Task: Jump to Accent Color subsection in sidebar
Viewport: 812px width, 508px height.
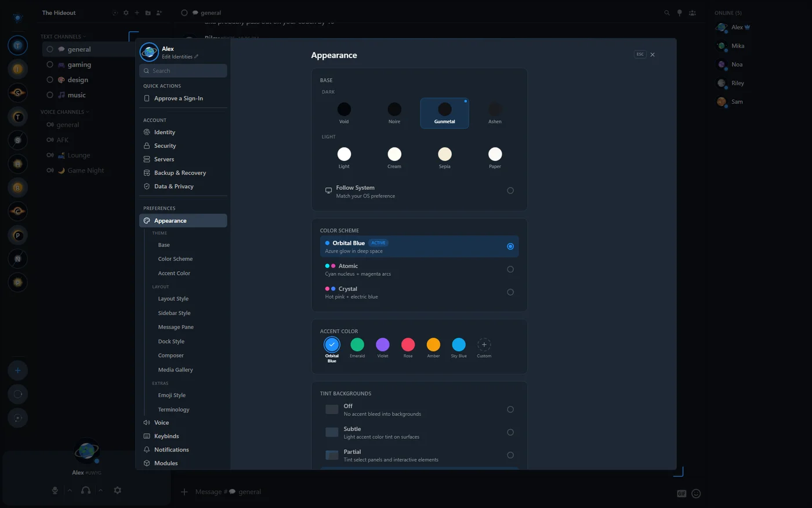Action: [174, 273]
